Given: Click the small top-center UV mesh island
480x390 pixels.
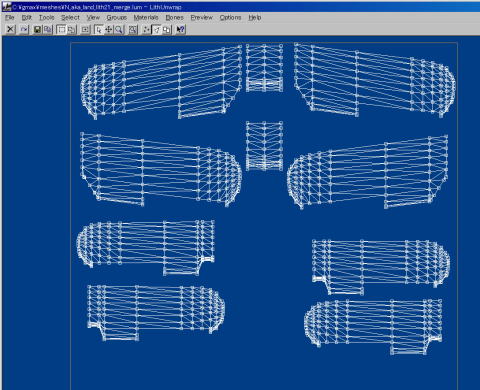Looking at the screenshot, I should click(x=265, y=68).
